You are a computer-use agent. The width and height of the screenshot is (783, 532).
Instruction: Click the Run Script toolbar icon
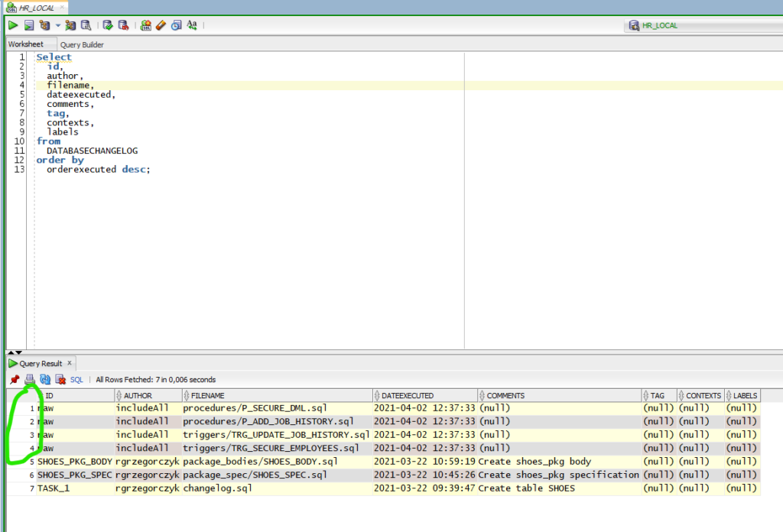[x=29, y=25]
